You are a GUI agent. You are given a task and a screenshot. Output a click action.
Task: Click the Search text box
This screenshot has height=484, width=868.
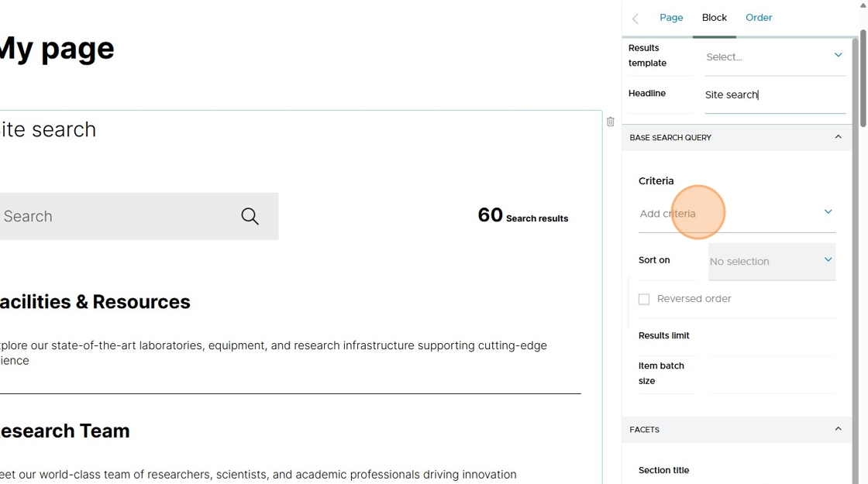click(116, 216)
